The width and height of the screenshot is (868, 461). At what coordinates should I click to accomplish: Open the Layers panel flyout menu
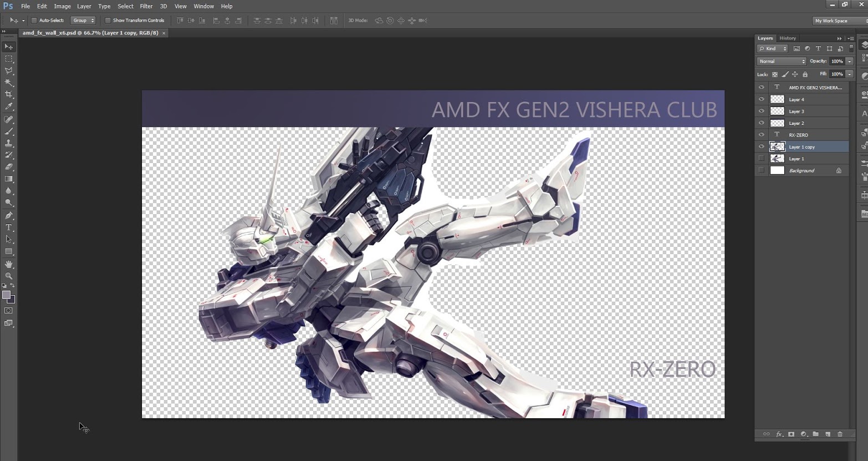851,38
